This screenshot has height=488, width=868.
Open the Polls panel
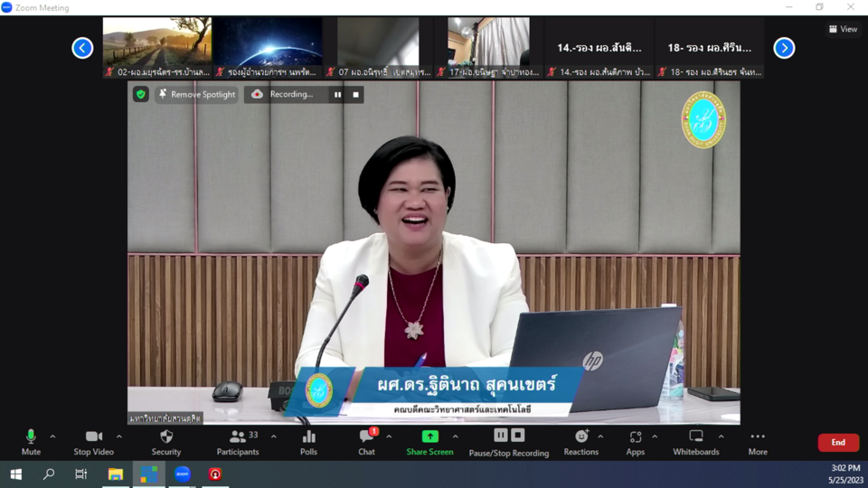point(309,443)
